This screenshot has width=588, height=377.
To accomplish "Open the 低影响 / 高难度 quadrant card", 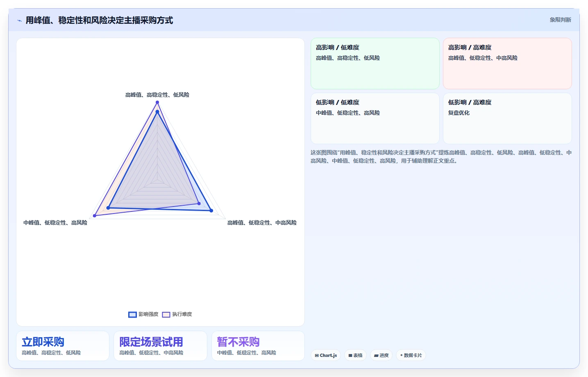I will click(507, 118).
